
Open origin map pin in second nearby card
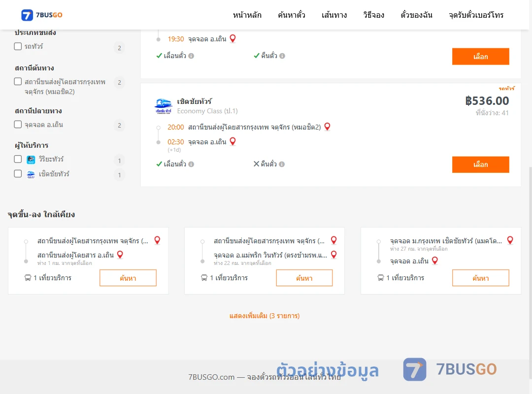[x=334, y=241]
